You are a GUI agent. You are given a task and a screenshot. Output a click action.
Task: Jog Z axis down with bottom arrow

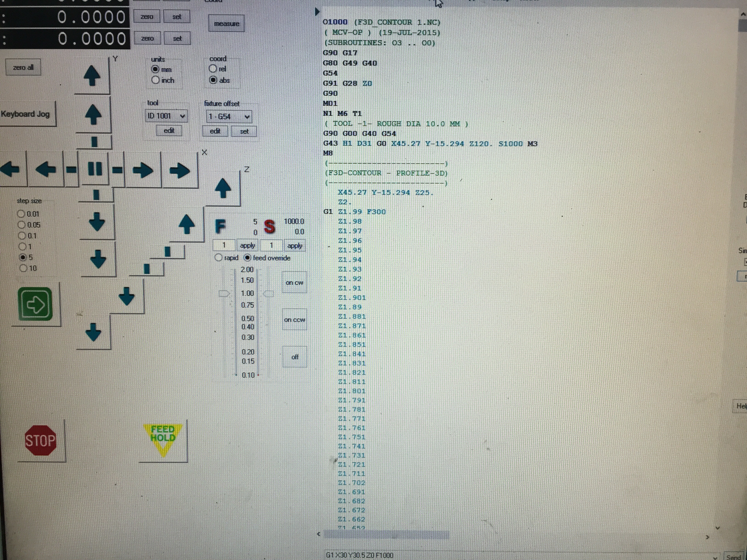94,332
